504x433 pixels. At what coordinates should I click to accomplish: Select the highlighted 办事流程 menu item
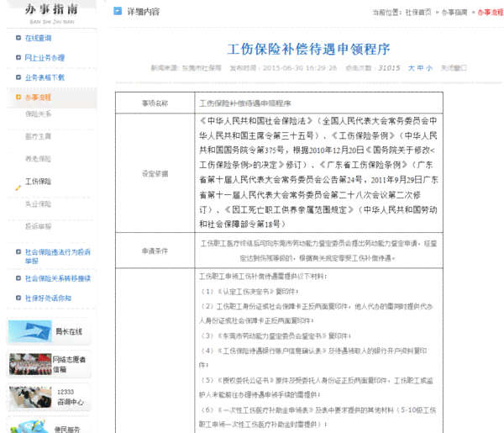tap(38, 98)
